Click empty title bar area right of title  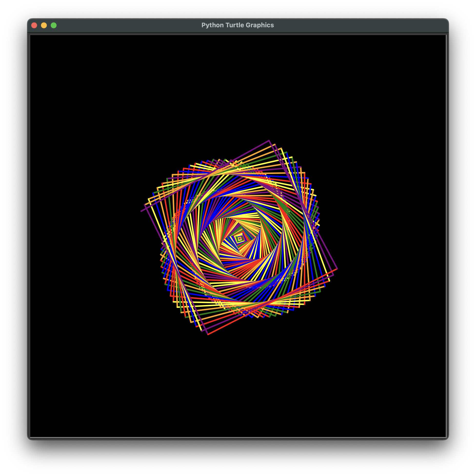pyautogui.click(x=358, y=25)
